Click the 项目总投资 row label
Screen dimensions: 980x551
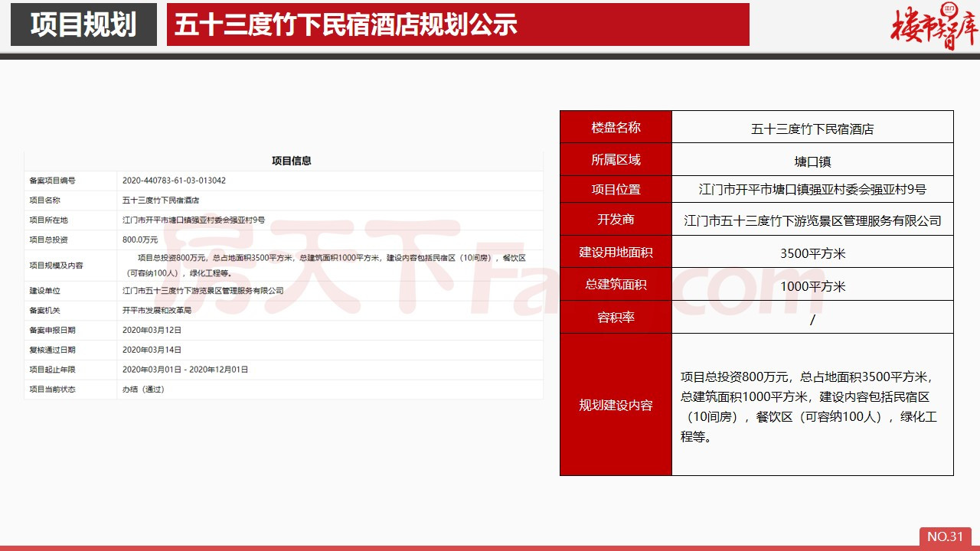click(48, 240)
